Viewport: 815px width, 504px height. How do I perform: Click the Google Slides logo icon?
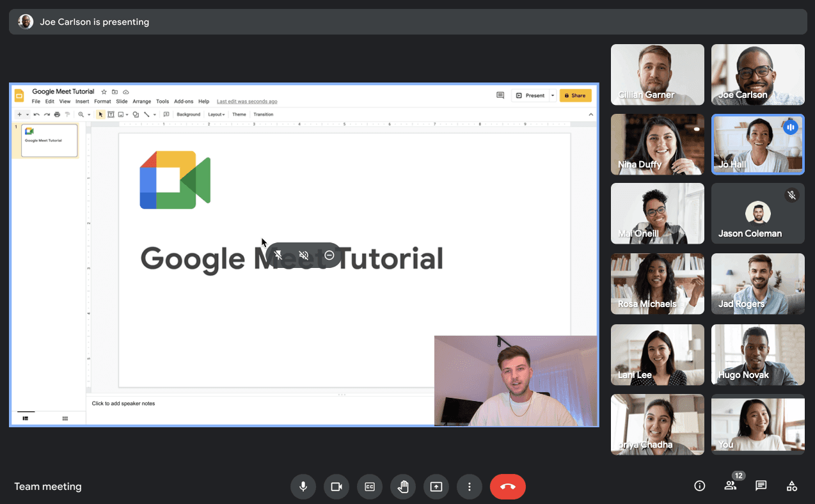coord(19,95)
